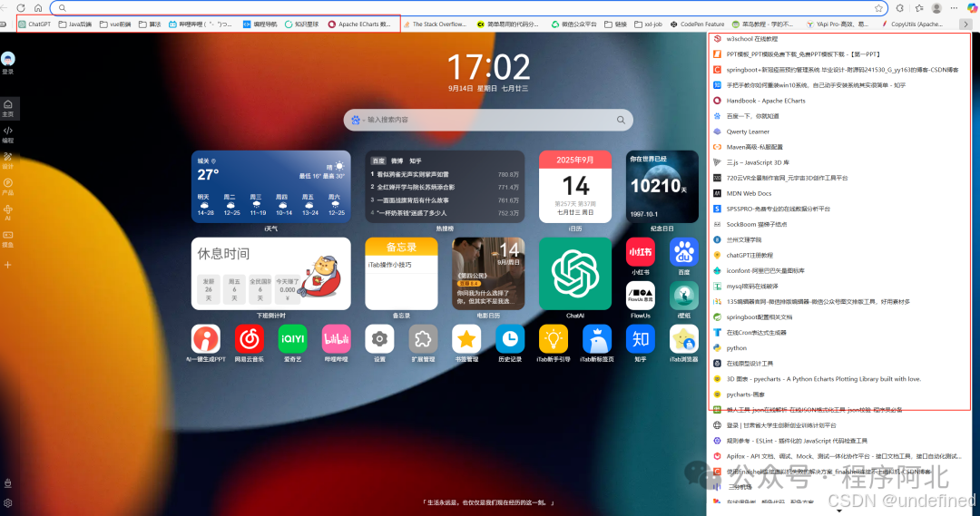Select the 百度 tab in hot list
980x516 pixels.
coord(378,161)
